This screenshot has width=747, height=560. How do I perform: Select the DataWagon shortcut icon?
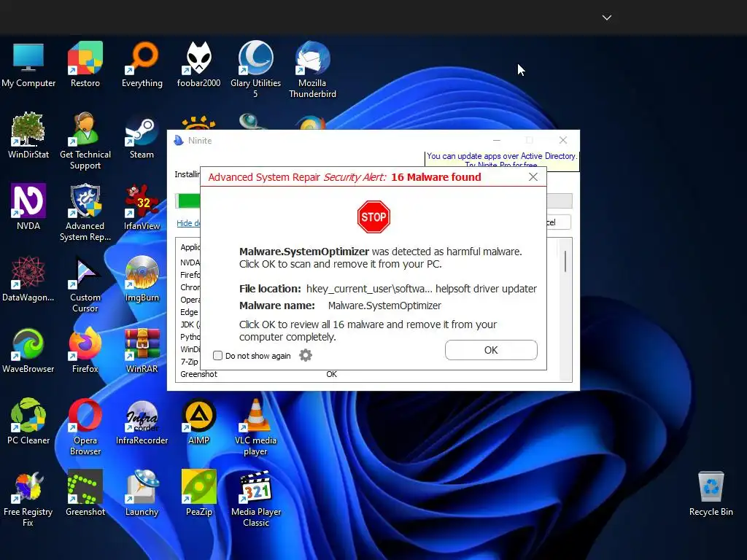tap(28, 279)
